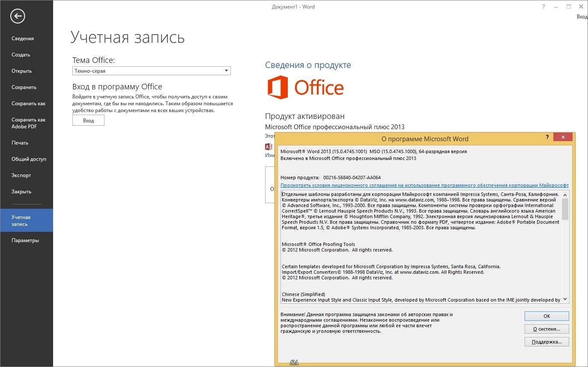588x367 pixels.
Task: Click the Вход sign-in button
Action: tap(88, 121)
